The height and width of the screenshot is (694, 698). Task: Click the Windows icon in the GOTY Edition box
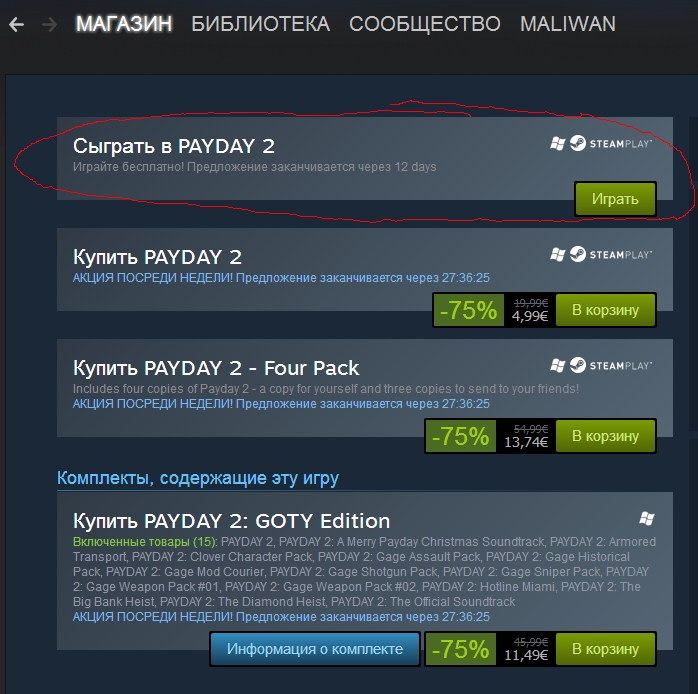point(646,518)
